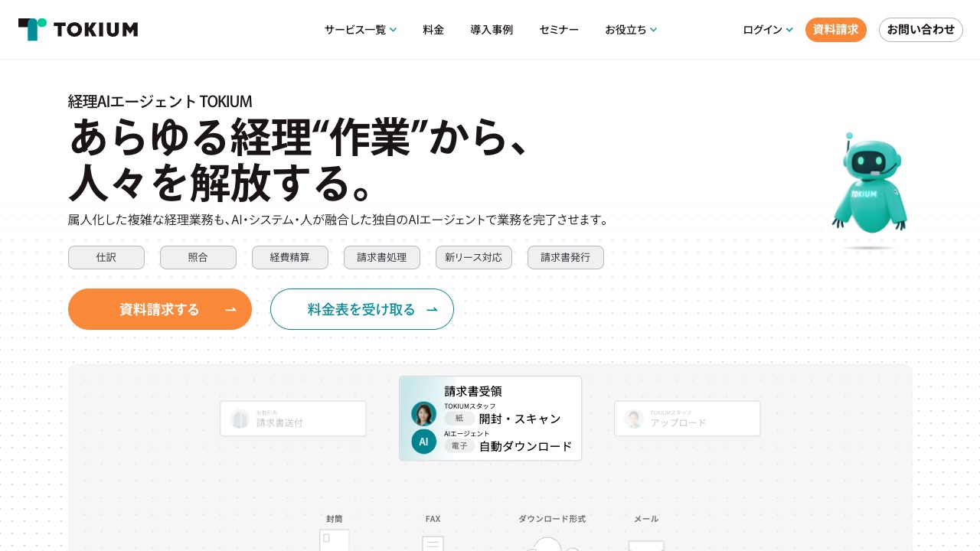Click the mail icon under メール
980x551 pixels.
coord(646,546)
